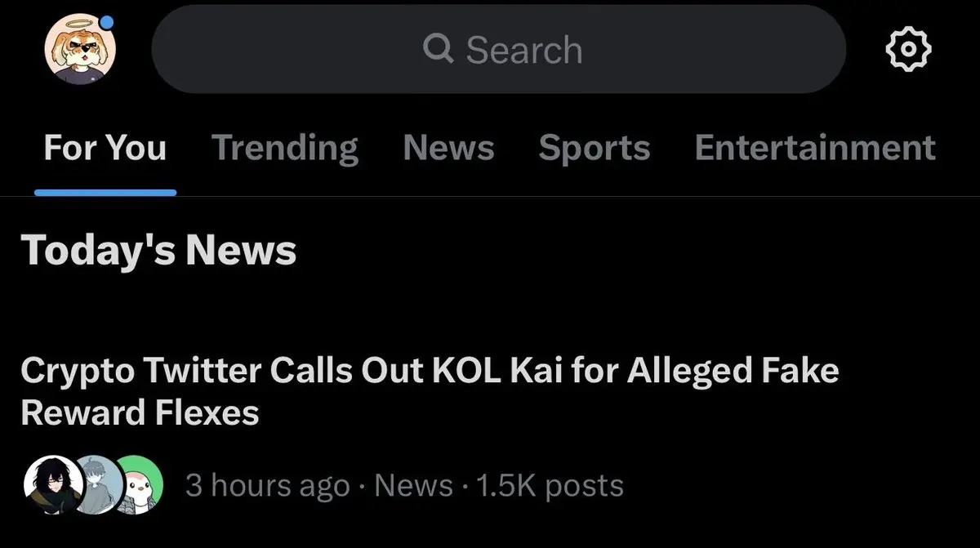The image size is (980, 548).
Task: Open the profile avatar menu
Action: click(79, 50)
